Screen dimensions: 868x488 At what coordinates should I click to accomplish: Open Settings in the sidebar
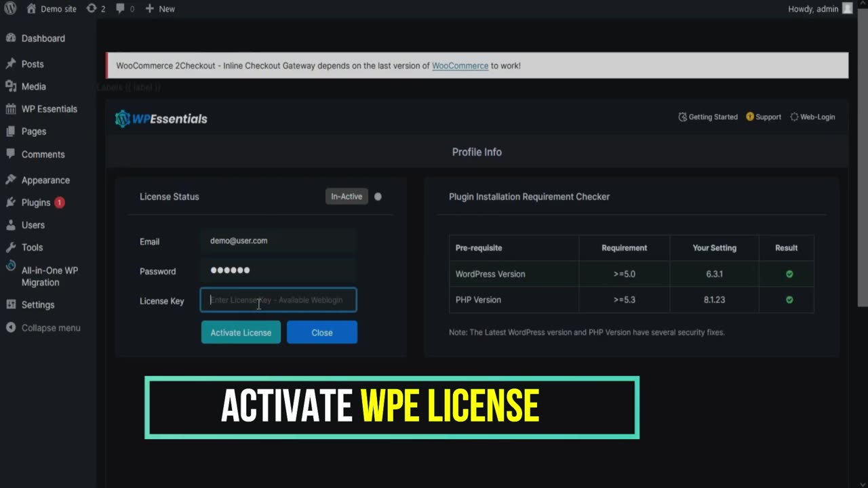pyautogui.click(x=38, y=305)
